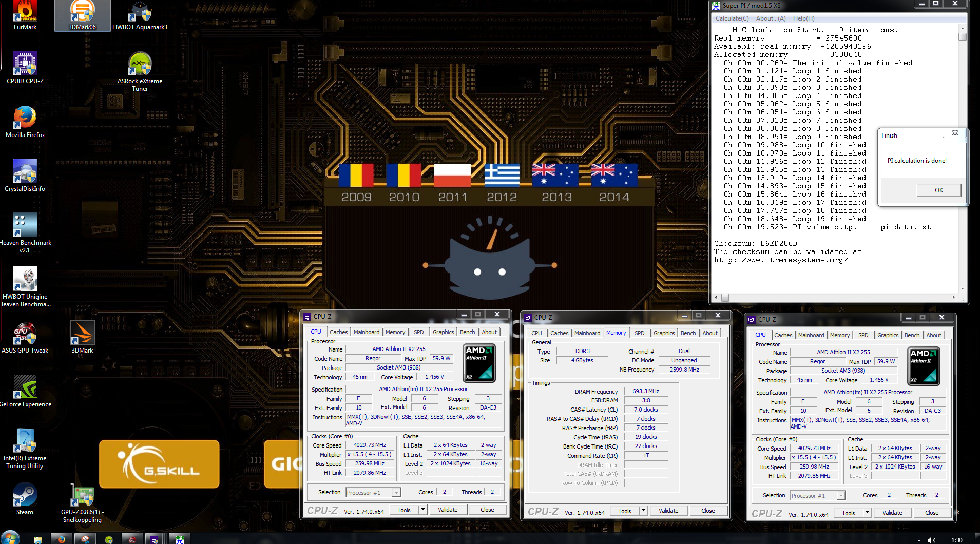980x544 pixels.
Task: Open the Steam desktop shortcut
Action: coord(25,499)
